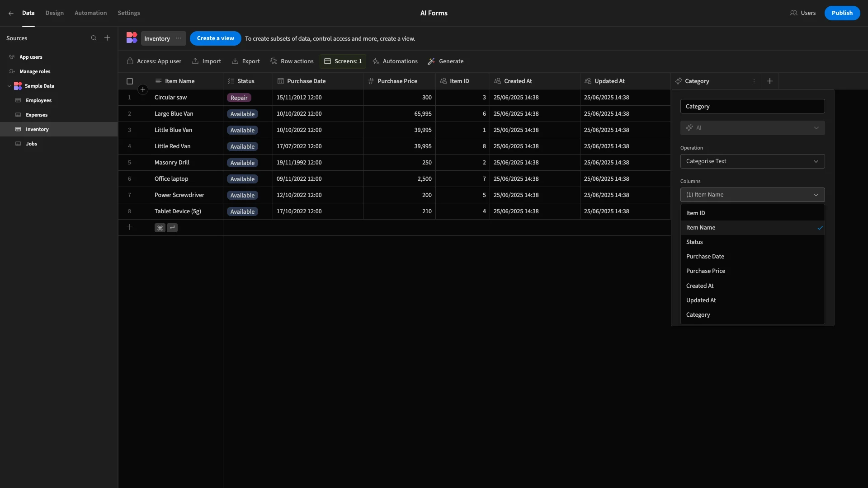This screenshot has width=868, height=488.
Task: Open the Expenses table
Action: click(x=59, y=115)
